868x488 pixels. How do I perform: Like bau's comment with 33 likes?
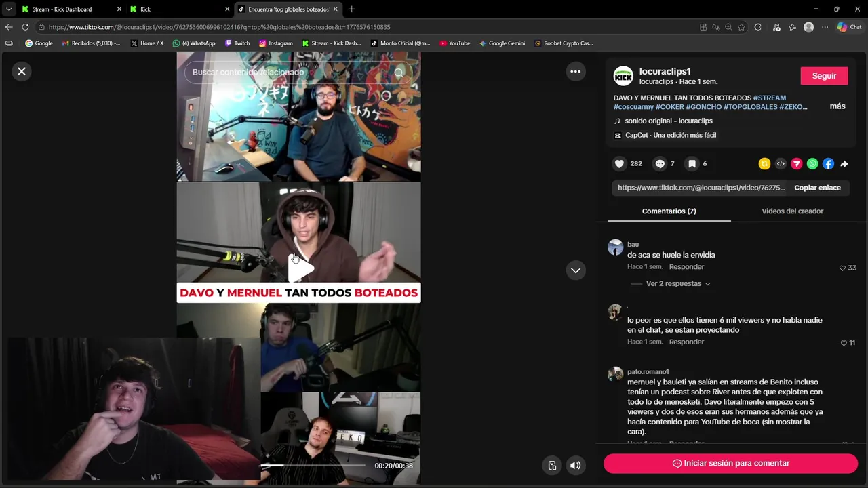(843, 268)
